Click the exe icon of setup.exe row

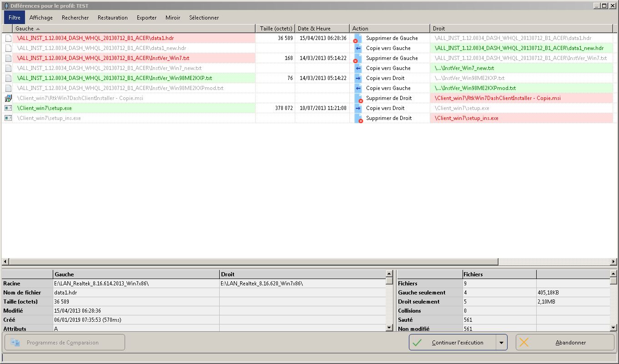[x=8, y=108]
